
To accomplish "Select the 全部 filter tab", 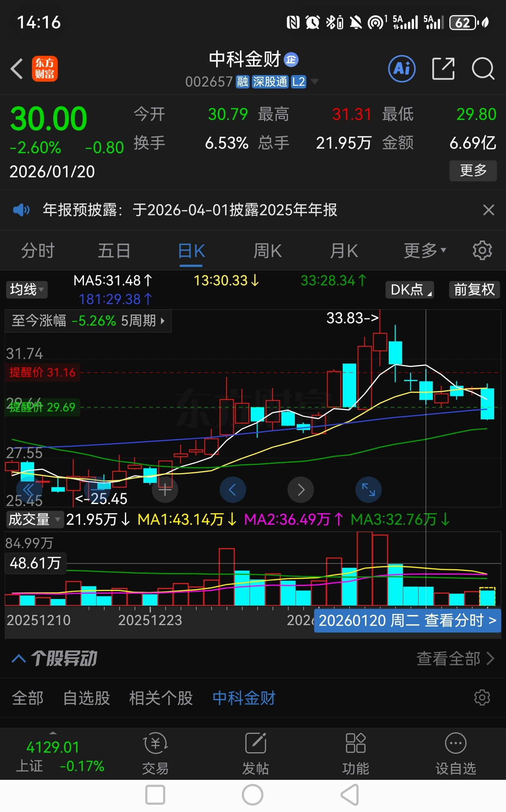I will point(28,698).
